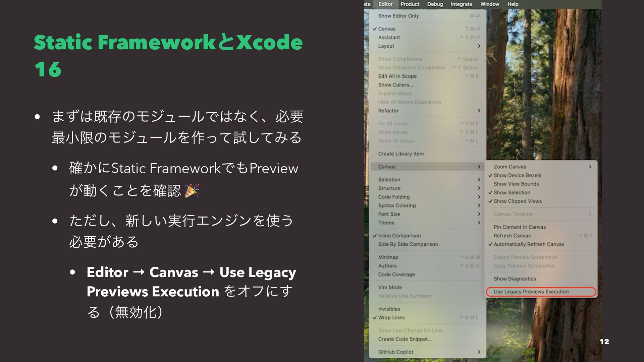Screen dimensions: 644x362
Task: Toggle the Authors option
Action: 427,266
